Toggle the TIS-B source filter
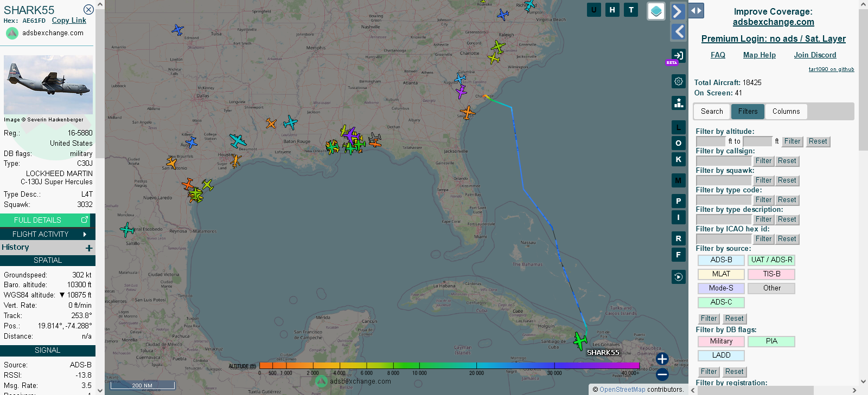868x395 pixels. (x=771, y=274)
